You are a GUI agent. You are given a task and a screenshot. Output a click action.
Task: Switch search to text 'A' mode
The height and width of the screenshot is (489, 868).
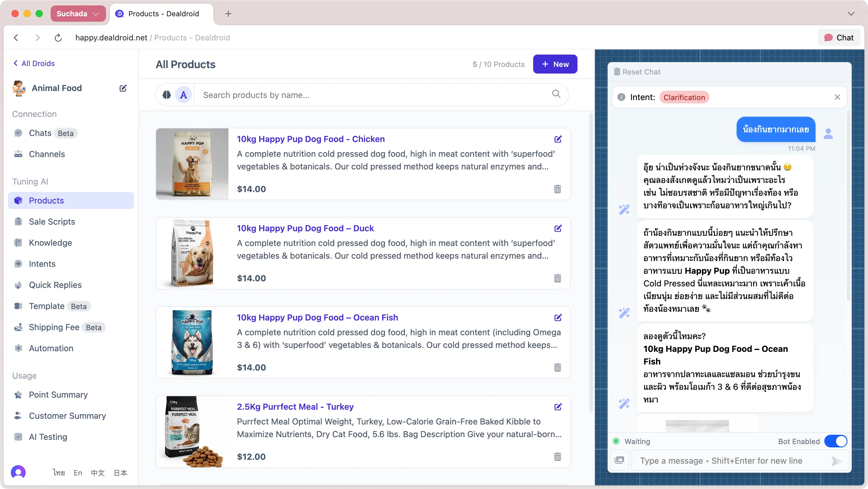(x=183, y=95)
